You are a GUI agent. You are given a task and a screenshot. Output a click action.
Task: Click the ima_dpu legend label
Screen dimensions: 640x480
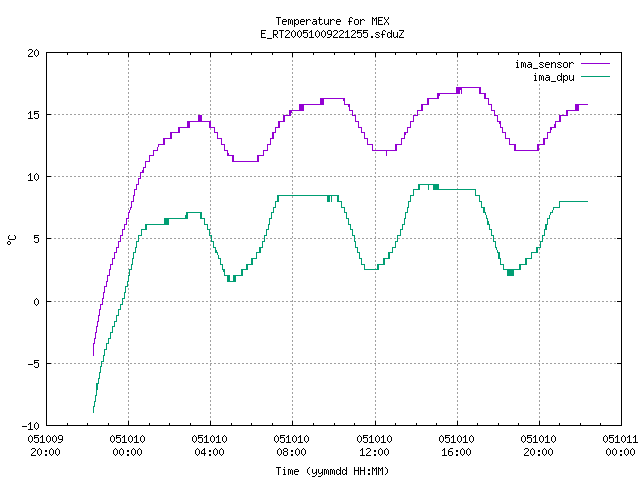[554, 77]
